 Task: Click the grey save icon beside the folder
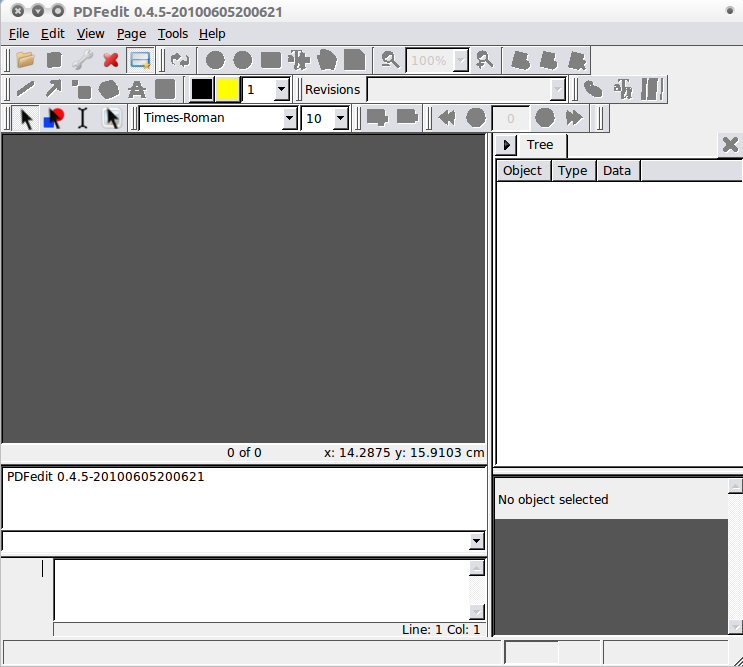pos(54,60)
